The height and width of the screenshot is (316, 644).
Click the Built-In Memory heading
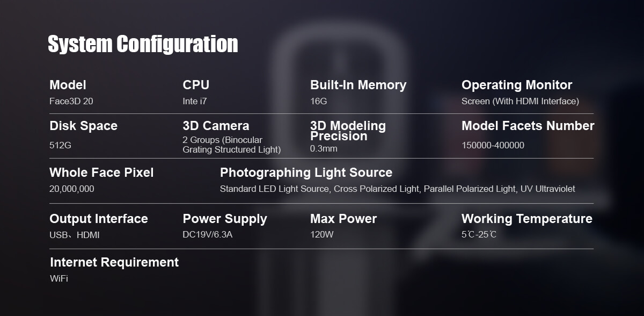click(358, 85)
